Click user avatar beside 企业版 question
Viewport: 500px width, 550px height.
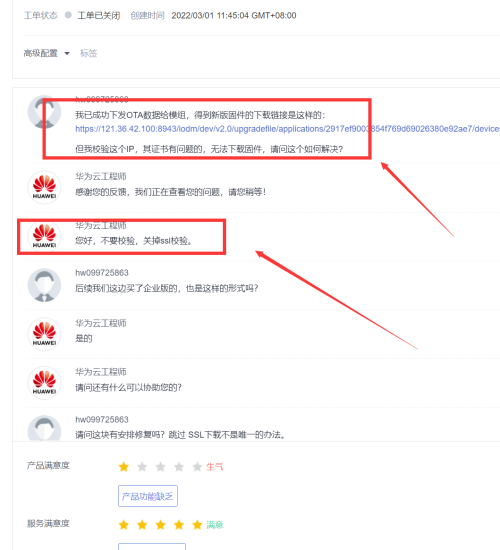[44, 285]
